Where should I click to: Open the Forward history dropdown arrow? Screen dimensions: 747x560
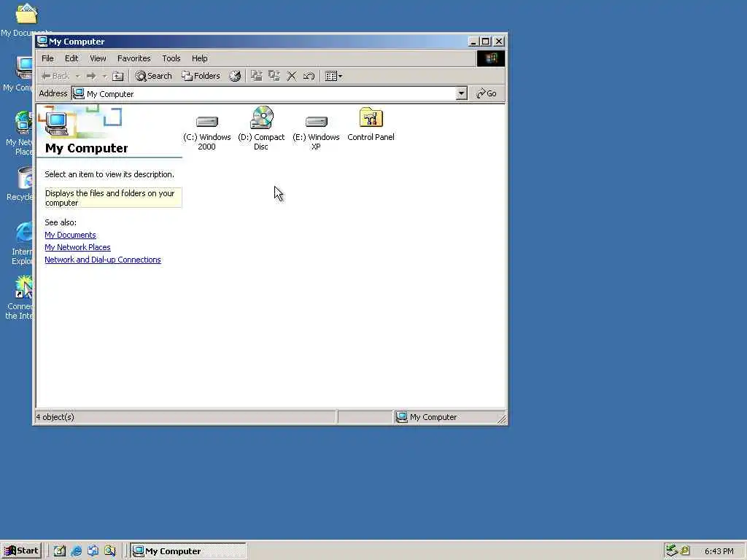(104, 76)
